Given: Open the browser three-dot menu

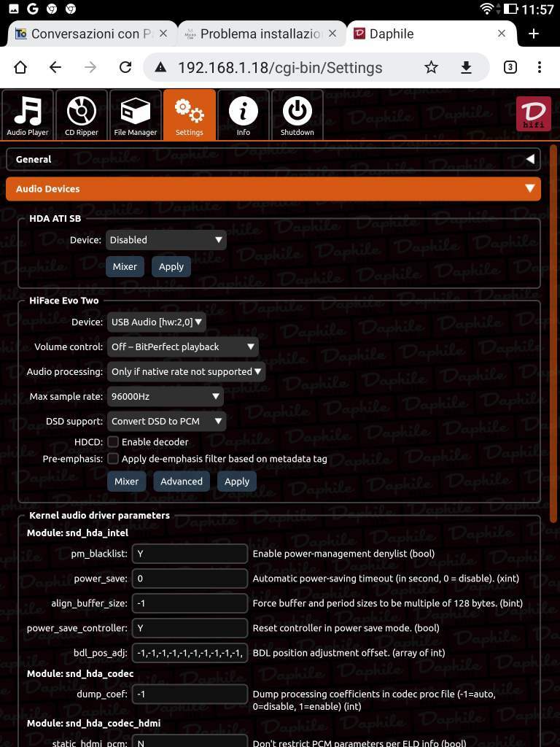Looking at the screenshot, I should [539, 68].
